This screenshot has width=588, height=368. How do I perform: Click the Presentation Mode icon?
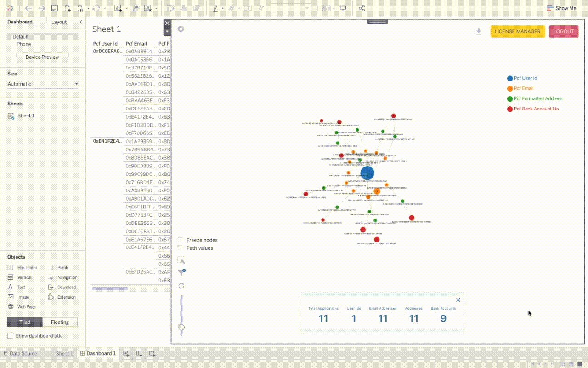(343, 8)
